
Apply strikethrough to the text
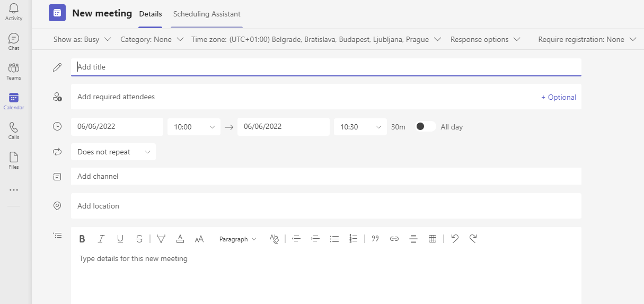[x=139, y=239]
